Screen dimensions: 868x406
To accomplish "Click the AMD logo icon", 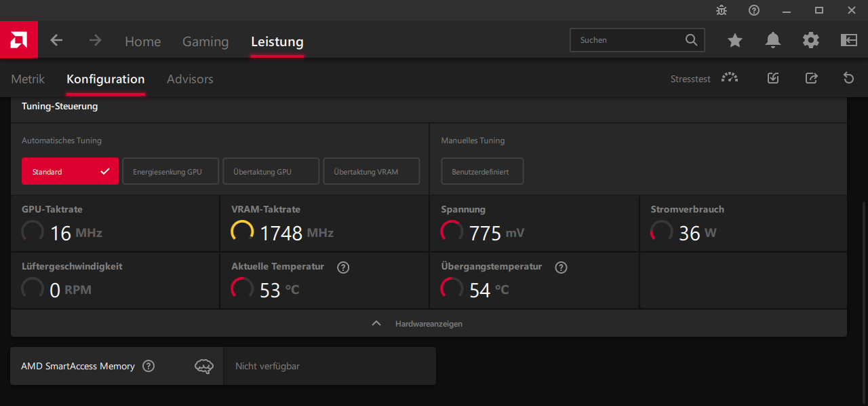I will point(18,40).
